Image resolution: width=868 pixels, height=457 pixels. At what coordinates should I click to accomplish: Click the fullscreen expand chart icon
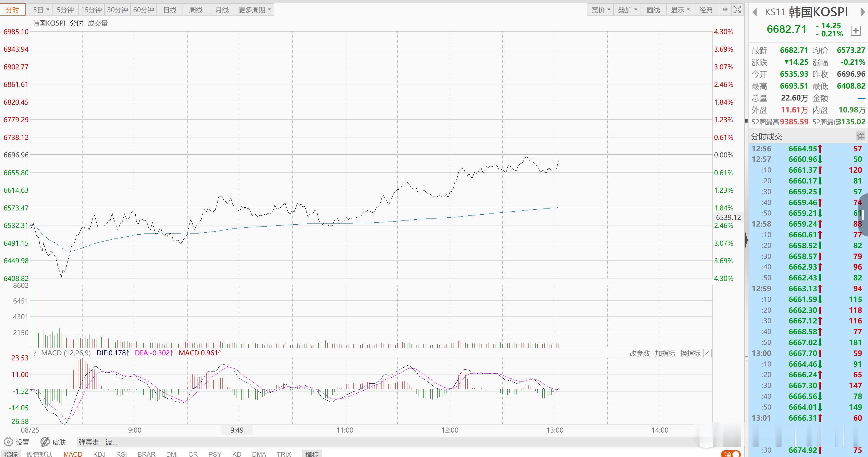click(737, 10)
